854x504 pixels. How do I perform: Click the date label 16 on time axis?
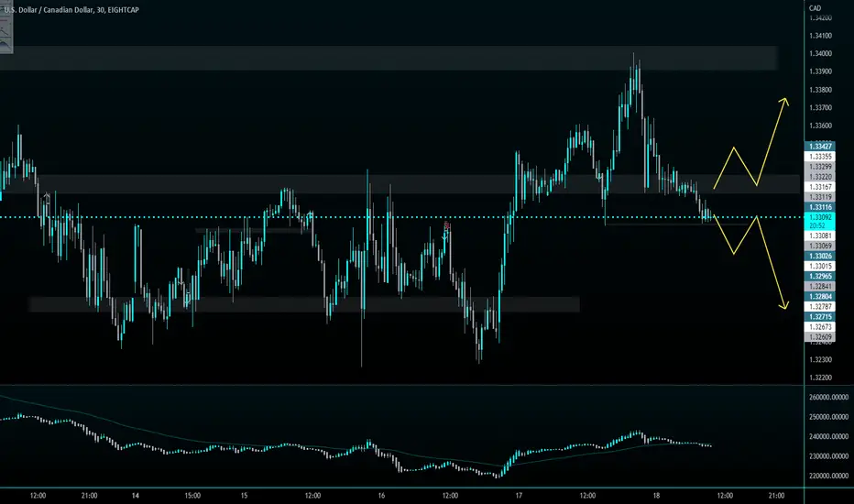click(381, 495)
